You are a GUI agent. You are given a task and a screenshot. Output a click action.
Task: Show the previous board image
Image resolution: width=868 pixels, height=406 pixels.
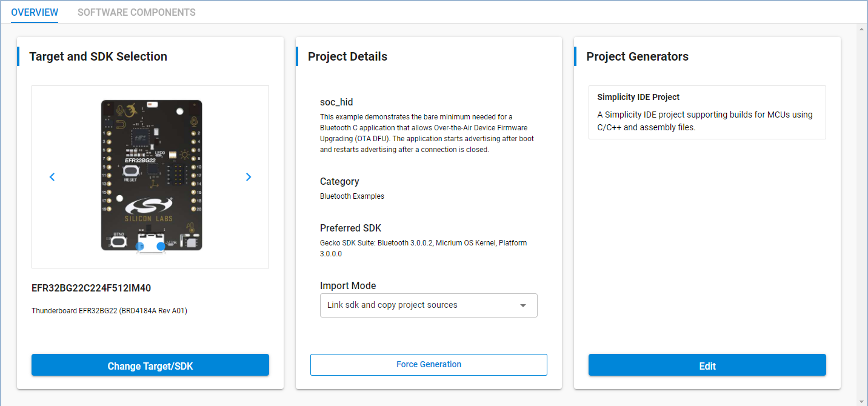pyautogui.click(x=52, y=177)
